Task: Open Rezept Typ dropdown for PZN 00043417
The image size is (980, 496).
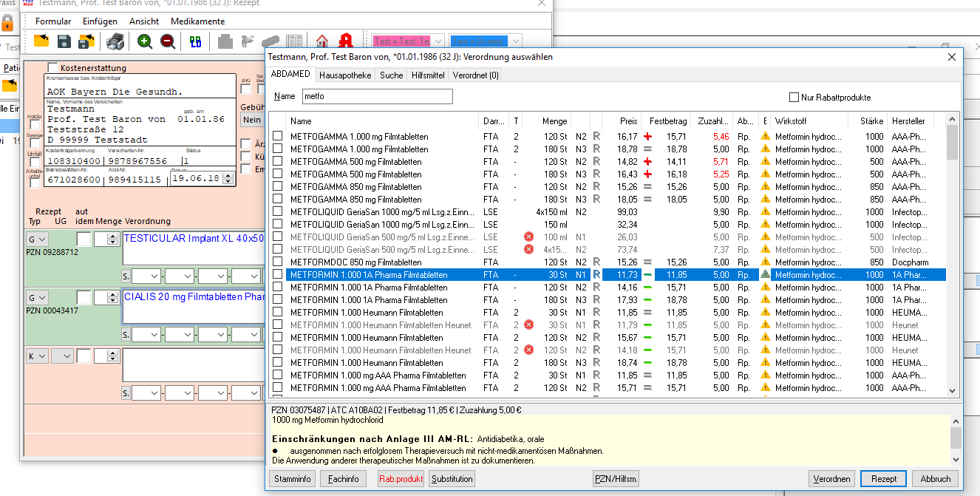Action: [x=37, y=297]
